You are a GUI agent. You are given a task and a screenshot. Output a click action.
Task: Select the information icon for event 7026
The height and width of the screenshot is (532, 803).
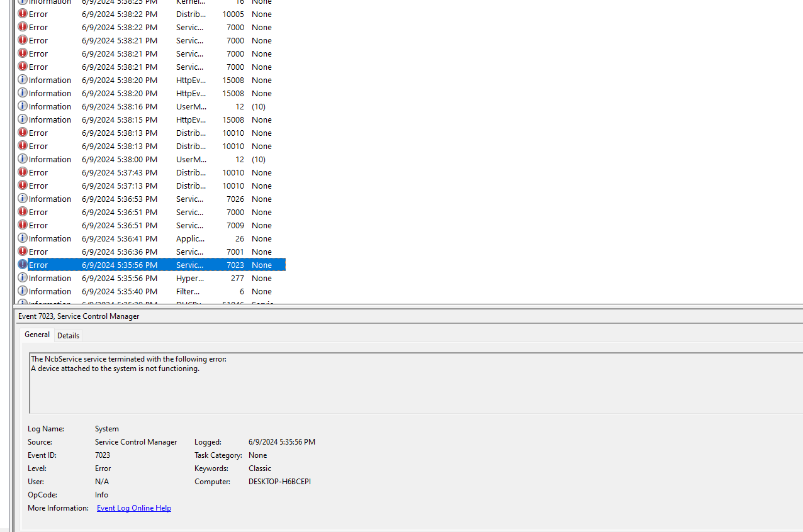(23, 199)
